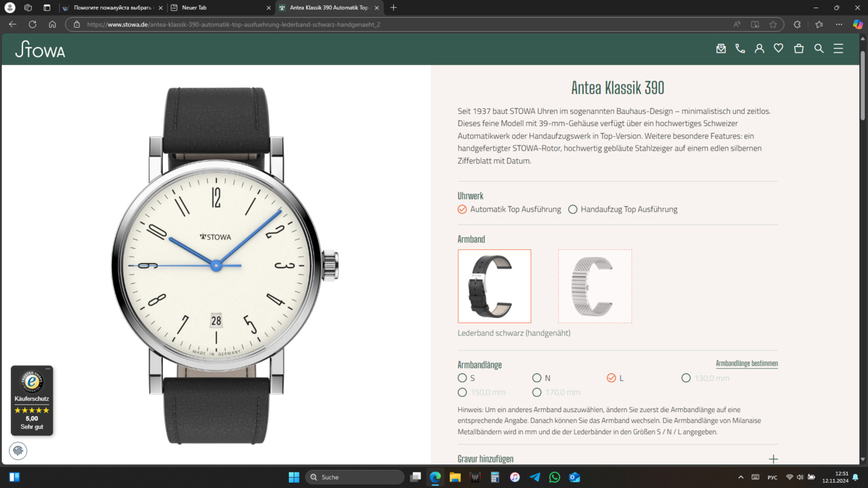Open the hamburger menu in header
Screen dimensions: 868x488
tap(838, 49)
